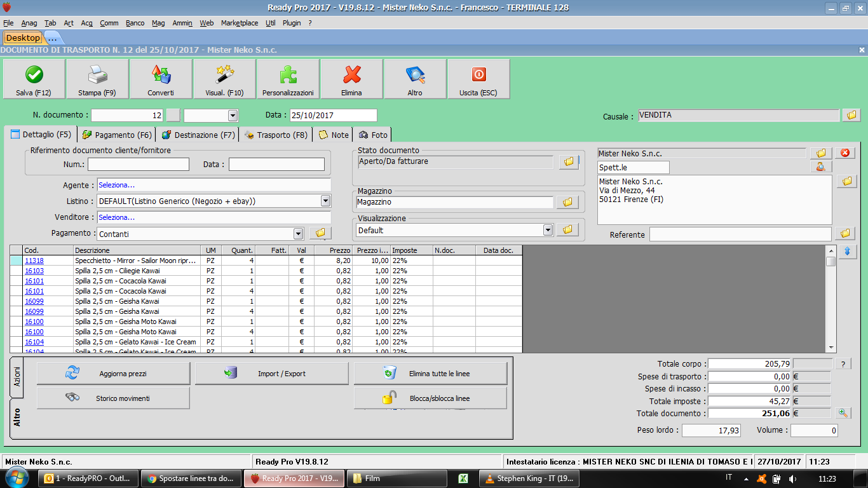Click the Visual. (F10) magic wand button
Viewport: 868px width, 488px height.
pos(224,79)
